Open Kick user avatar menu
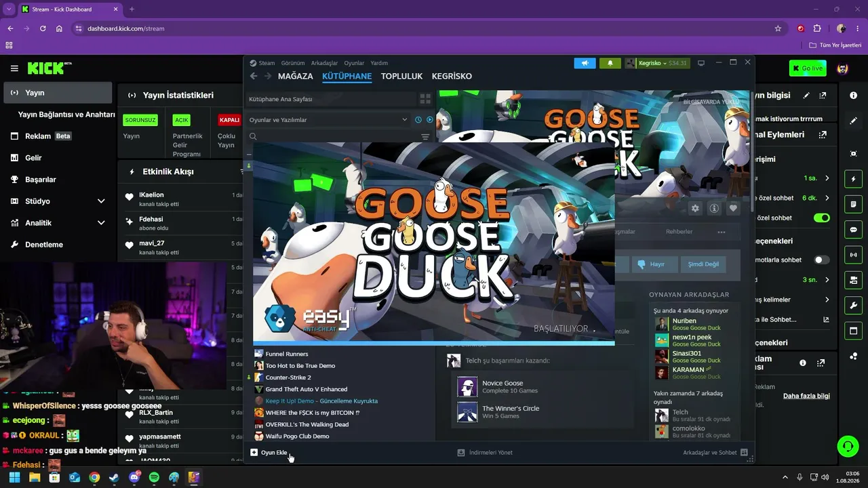This screenshot has width=868, height=488. pyautogui.click(x=843, y=68)
